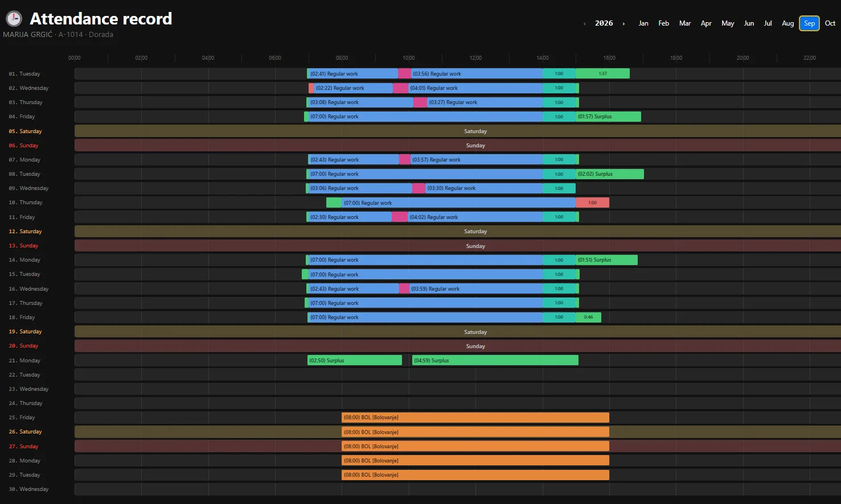Select the (02:41) Regular work bar
Screen dimensions: 841x504
pos(352,73)
